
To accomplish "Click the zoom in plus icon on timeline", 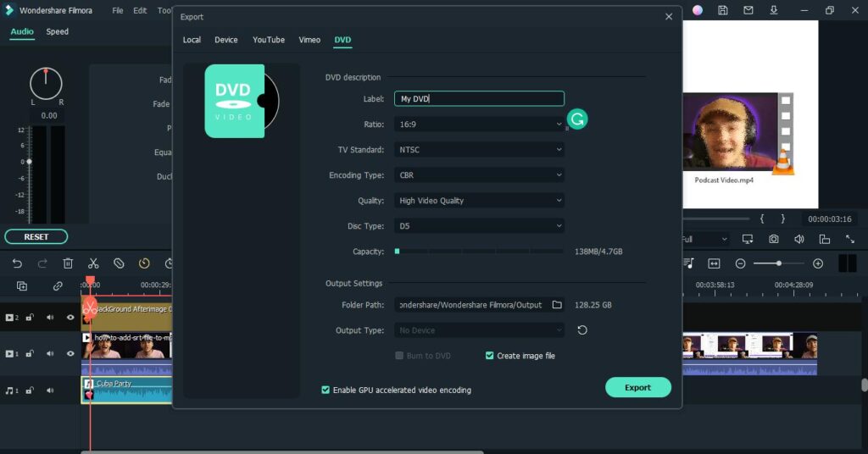I will pyautogui.click(x=818, y=263).
